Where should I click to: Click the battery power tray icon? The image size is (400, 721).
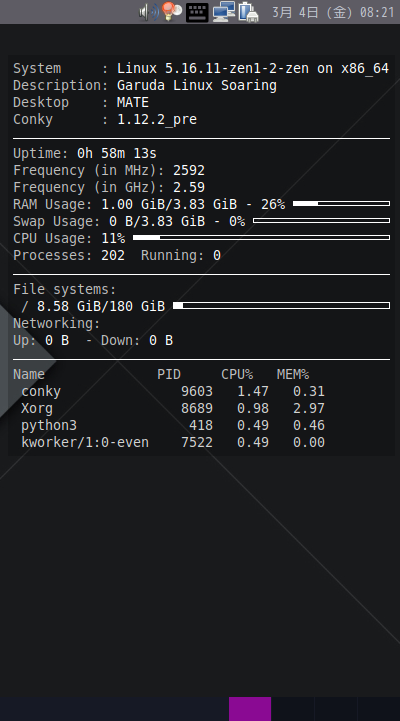pos(248,12)
